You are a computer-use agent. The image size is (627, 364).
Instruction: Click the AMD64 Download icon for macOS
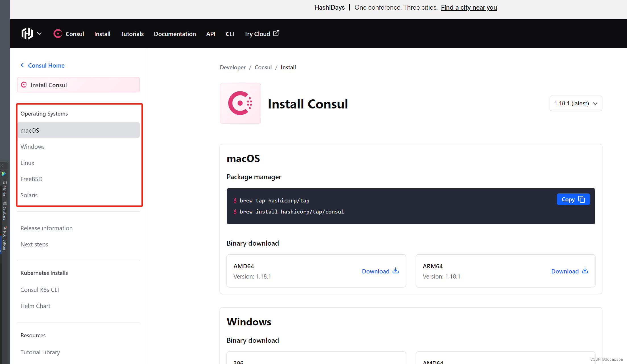point(396,270)
